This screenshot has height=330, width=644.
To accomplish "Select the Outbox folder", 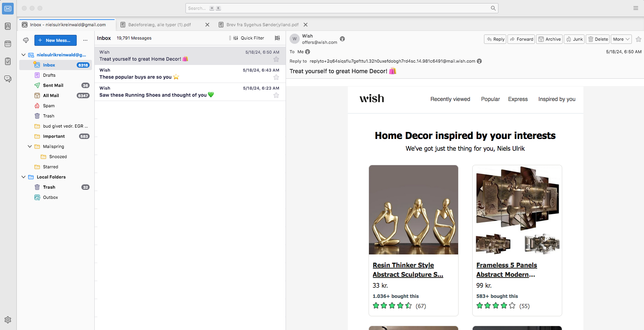I will point(56,197).
